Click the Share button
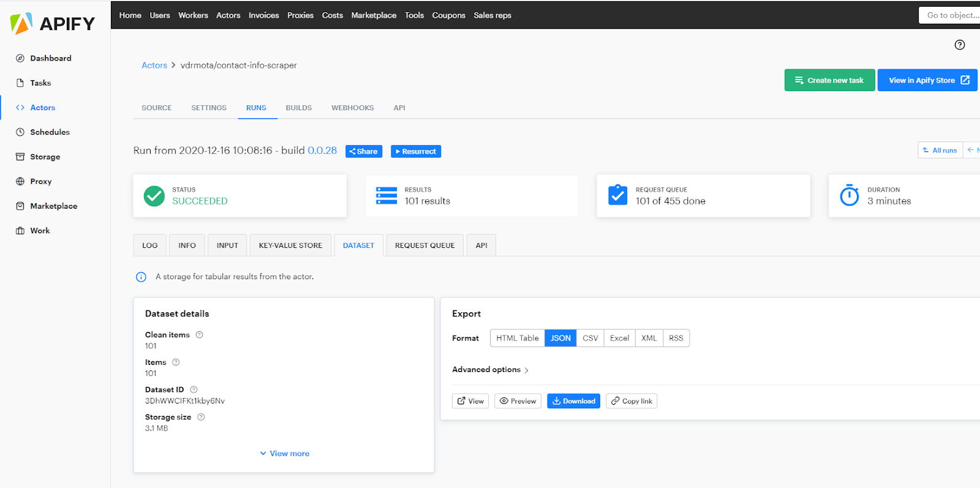 [364, 151]
